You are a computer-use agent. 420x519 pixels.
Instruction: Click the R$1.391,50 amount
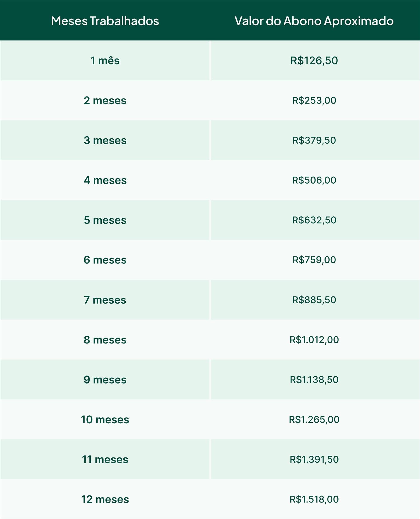point(314,459)
